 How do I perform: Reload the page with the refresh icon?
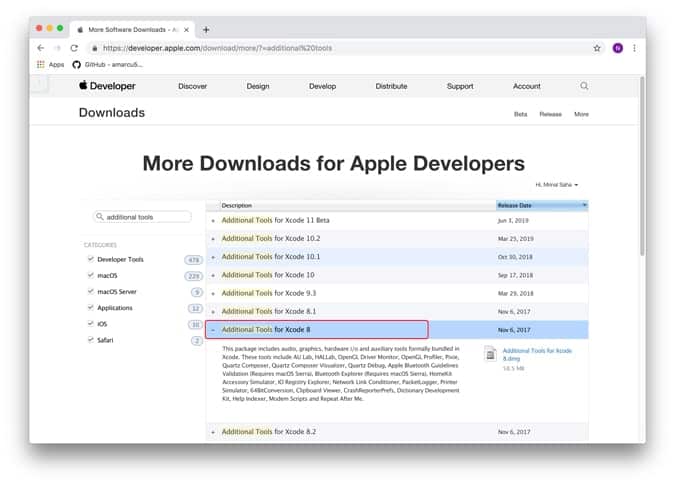point(74,48)
